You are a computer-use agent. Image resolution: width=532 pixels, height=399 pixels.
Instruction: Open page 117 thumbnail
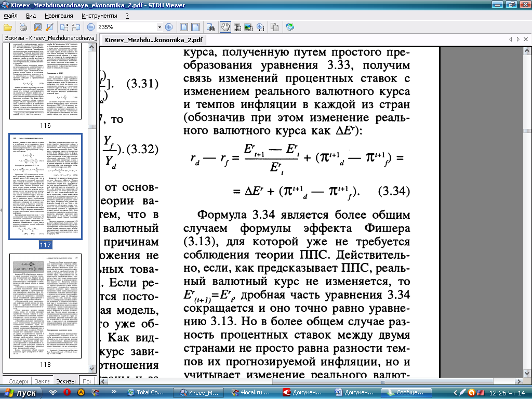[46, 187]
